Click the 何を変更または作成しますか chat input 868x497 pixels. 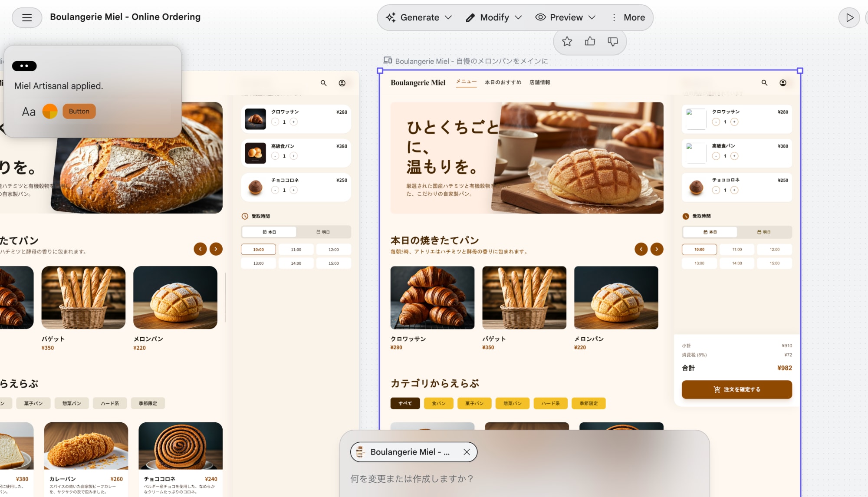[477, 478]
